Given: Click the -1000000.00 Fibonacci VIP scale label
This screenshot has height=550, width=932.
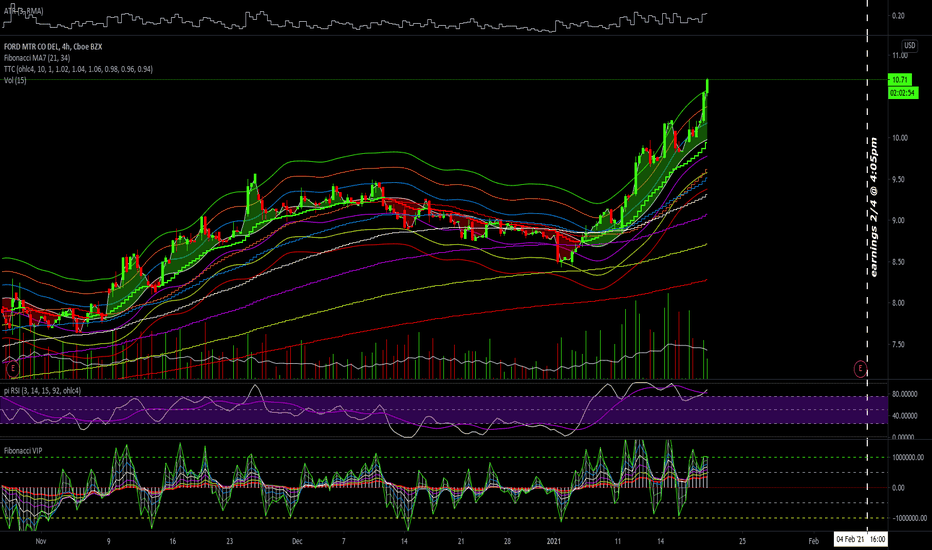Looking at the screenshot, I should point(908,518).
